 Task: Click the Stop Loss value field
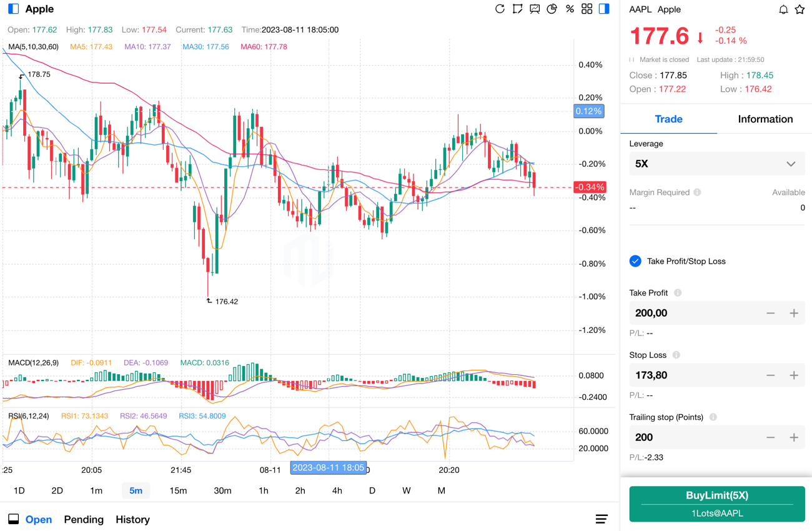[x=693, y=375]
